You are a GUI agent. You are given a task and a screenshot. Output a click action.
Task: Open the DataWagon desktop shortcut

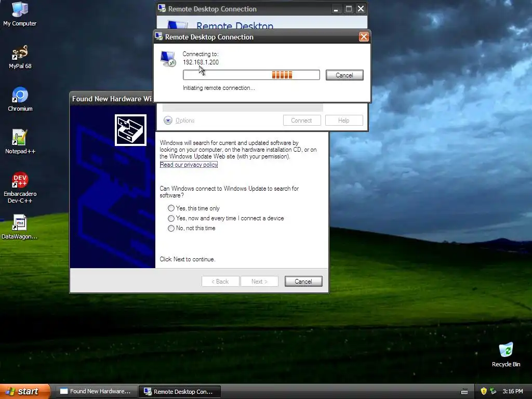[20, 227]
